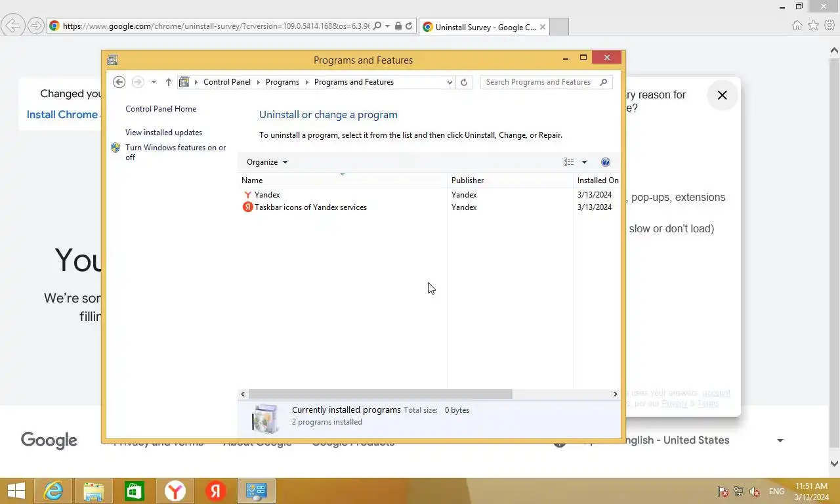840x504 pixels.
Task: Click the browser Forward button in Internet Explorer
Action: click(35, 26)
